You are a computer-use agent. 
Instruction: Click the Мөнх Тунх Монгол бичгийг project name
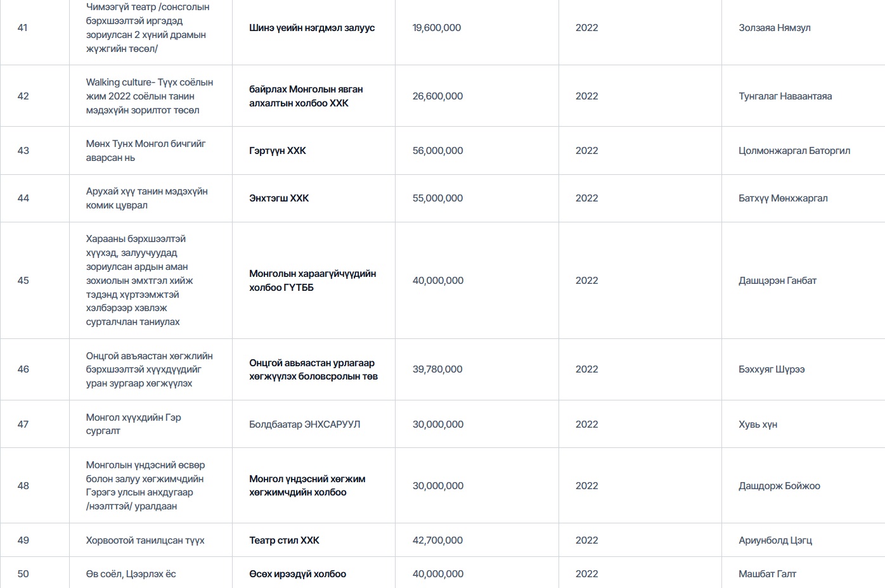(146, 151)
